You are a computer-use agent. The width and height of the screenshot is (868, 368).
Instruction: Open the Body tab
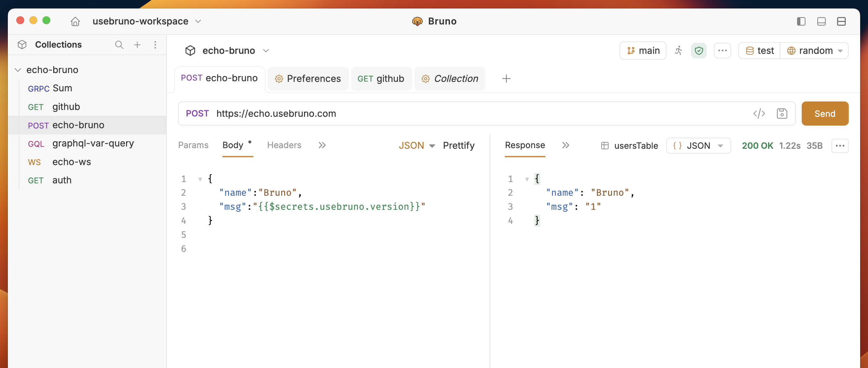click(233, 145)
